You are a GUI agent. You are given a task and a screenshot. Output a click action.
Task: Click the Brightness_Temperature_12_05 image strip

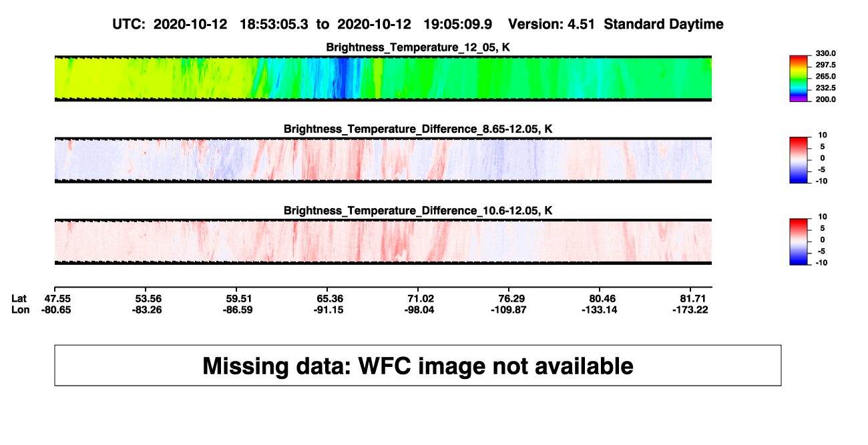(x=383, y=78)
